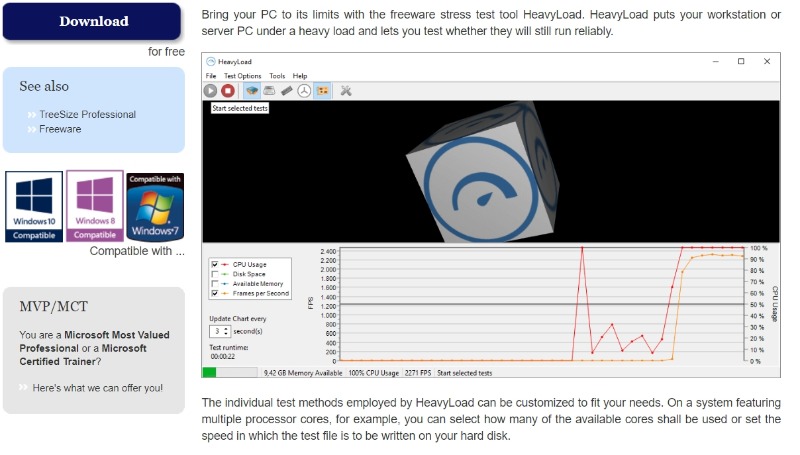Click the 'Start selected tests' status bar text
The height and width of the screenshot is (455, 800).
tap(464, 373)
